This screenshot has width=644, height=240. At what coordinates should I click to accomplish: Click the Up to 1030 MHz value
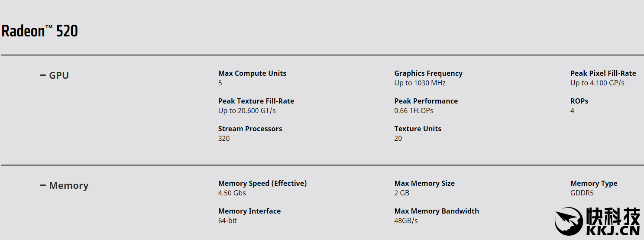click(420, 83)
